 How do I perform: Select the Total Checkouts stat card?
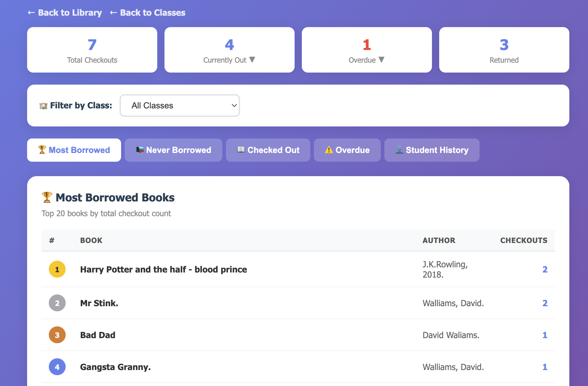[x=92, y=50]
